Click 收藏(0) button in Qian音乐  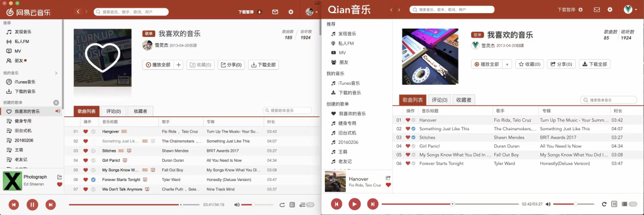(x=530, y=64)
